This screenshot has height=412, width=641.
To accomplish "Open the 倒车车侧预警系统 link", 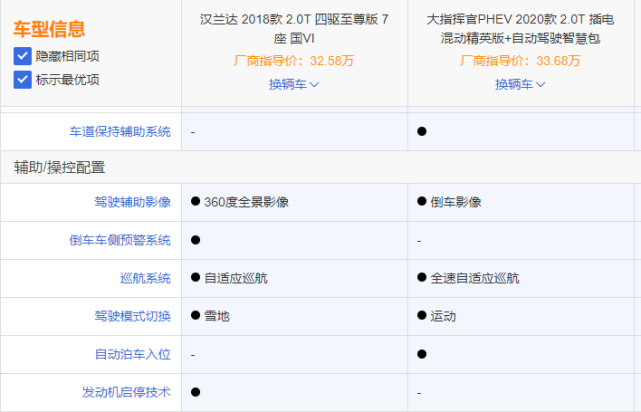I will click(120, 240).
